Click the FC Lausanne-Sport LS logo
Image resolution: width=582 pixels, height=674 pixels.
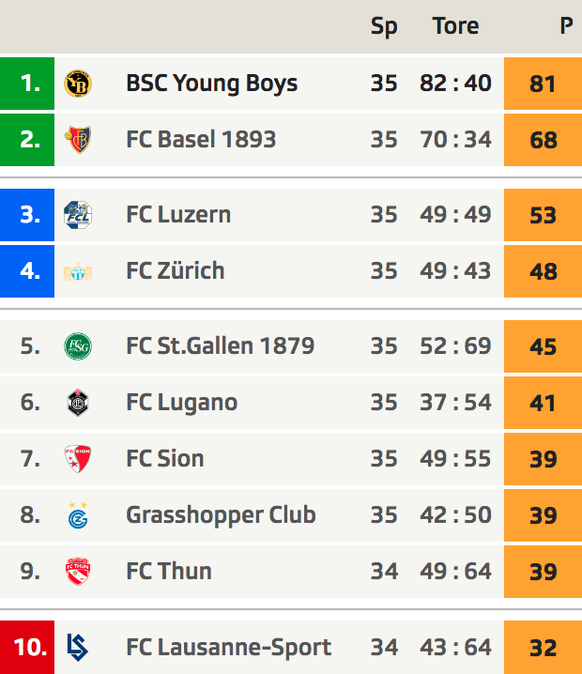pyautogui.click(x=78, y=647)
